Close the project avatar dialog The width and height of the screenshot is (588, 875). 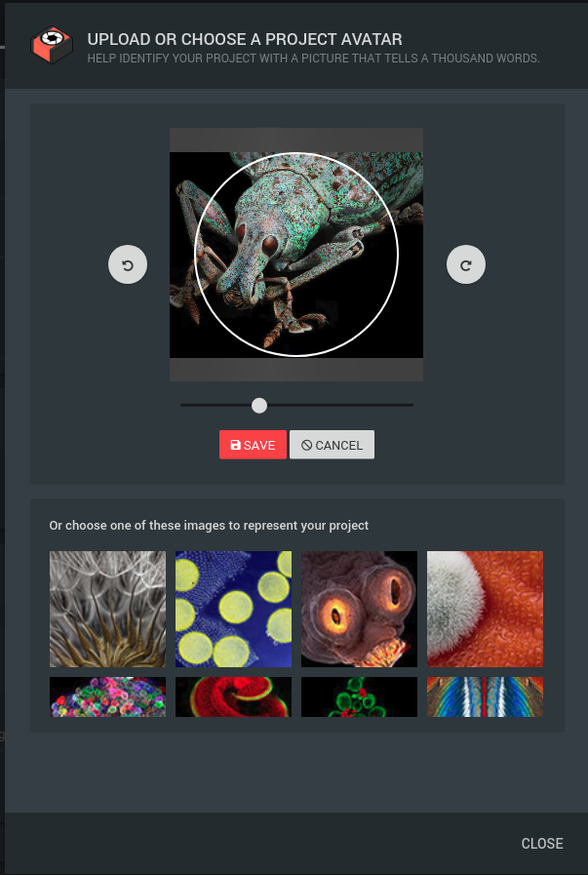point(542,843)
